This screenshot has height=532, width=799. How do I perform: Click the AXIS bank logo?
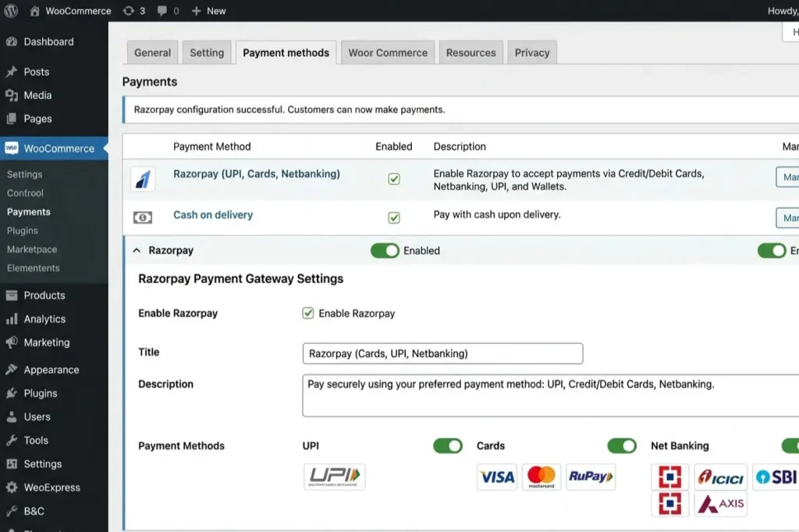pos(720,504)
